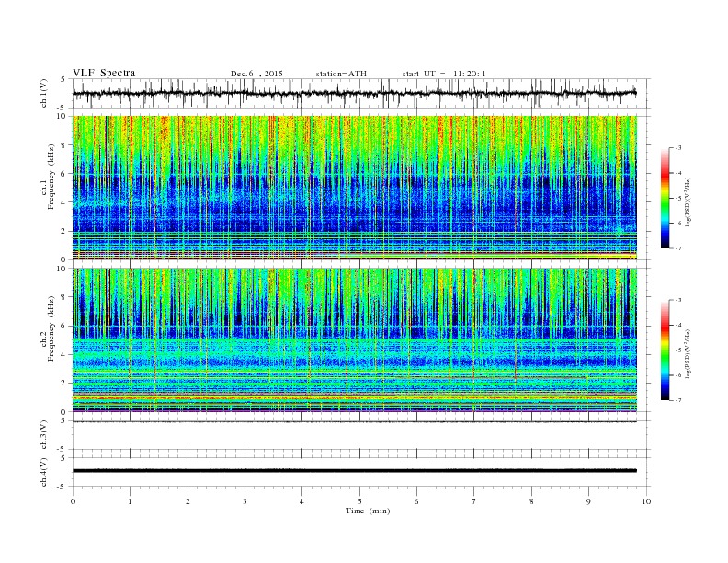Image resolution: width=728 pixels, height=563 pixels.
Task: Click the '4' kHz tick on ch.2 spectrogram
Action: click(64, 354)
